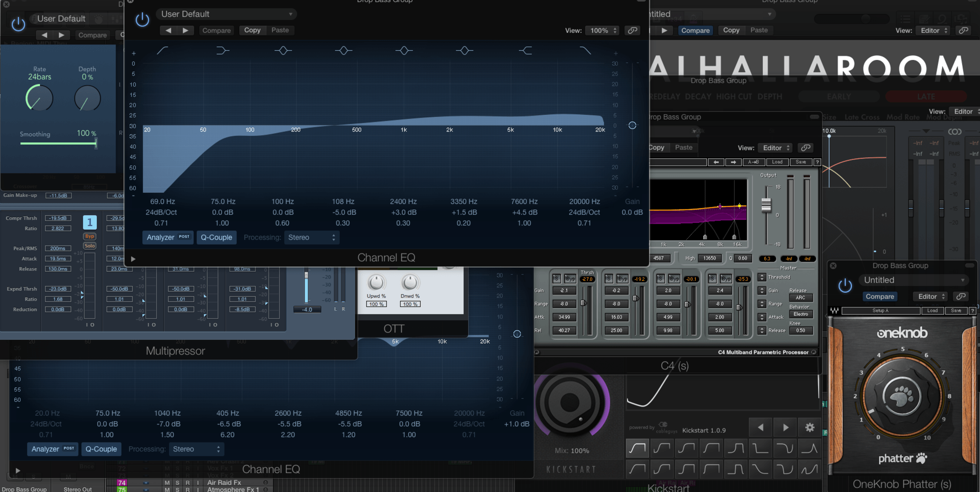The image size is (980, 492).
Task: Select the last Kickstart curve in bottom row
Action: (x=809, y=469)
